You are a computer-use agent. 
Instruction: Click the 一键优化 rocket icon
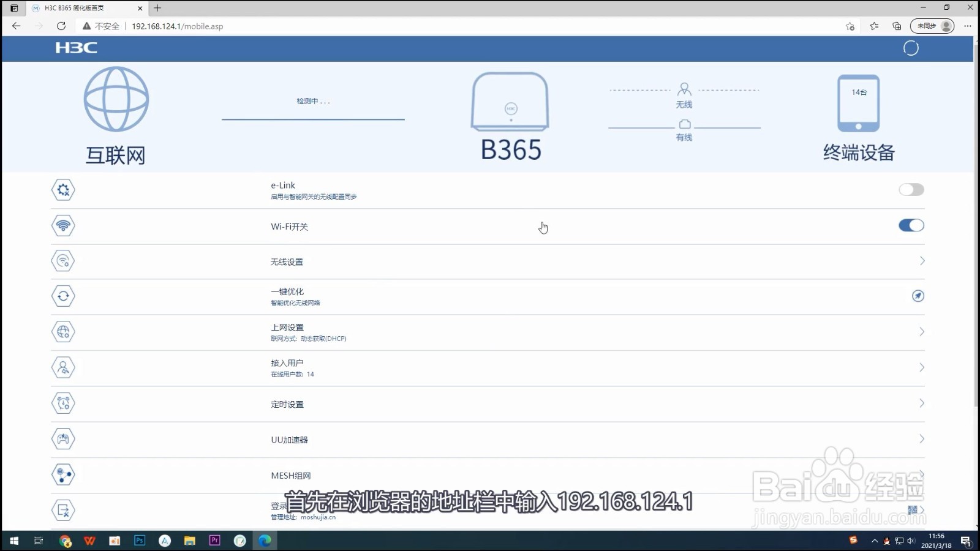(918, 296)
